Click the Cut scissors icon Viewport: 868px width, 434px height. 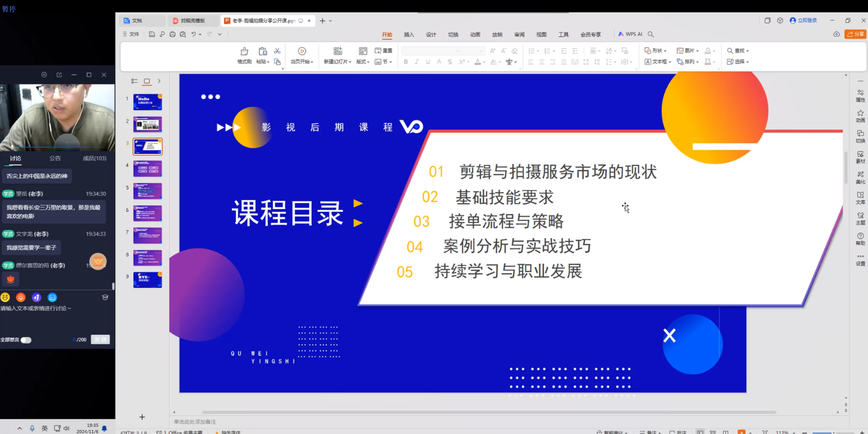[277, 51]
